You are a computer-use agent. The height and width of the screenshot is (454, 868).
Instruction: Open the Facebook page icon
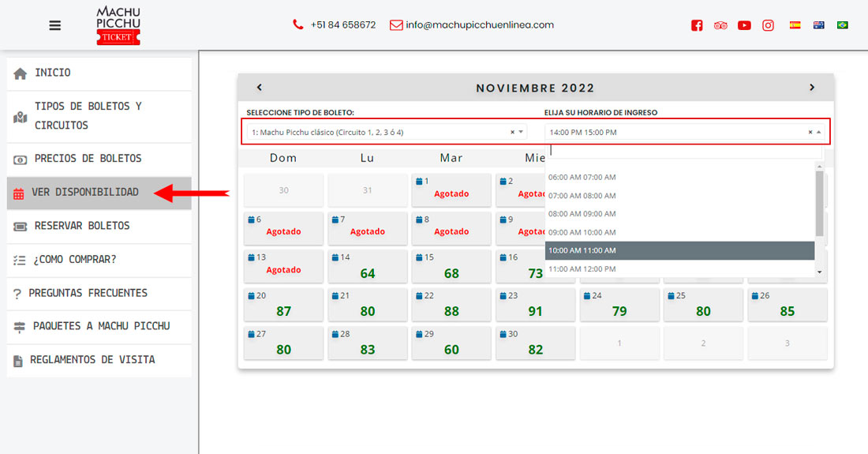tap(697, 25)
